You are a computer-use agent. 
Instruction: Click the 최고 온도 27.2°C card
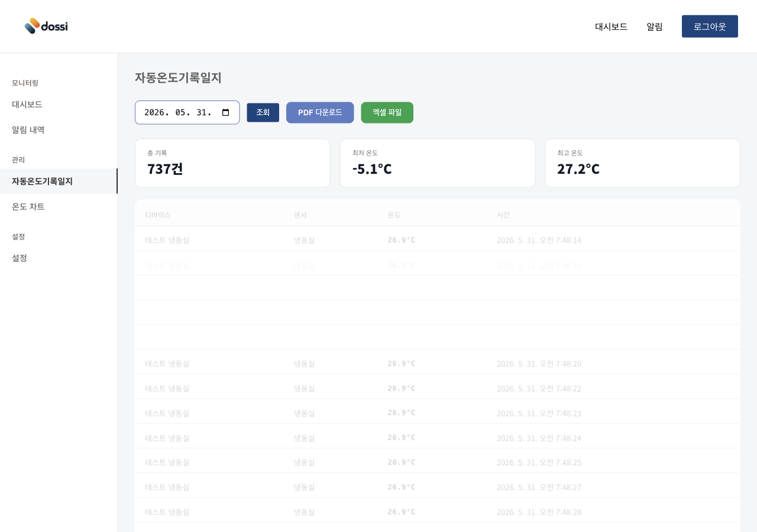tap(642, 163)
